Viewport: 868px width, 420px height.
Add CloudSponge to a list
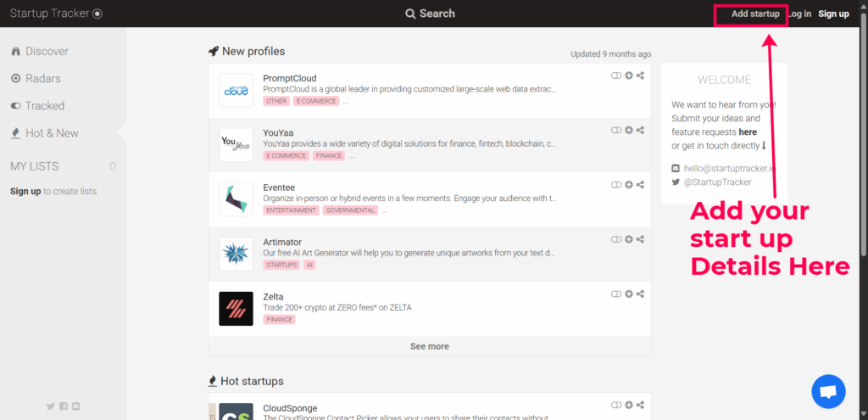tap(629, 405)
